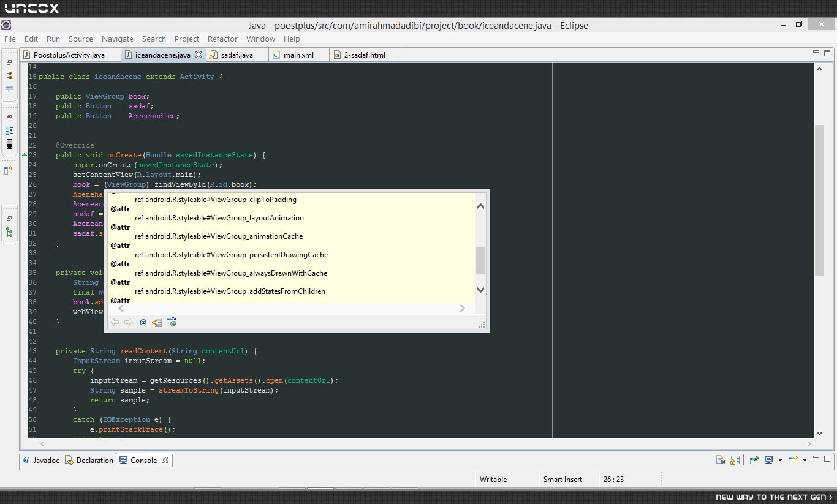Viewport: 837px width, 504px height.
Task: Switch to main.xml tab
Action: (298, 55)
